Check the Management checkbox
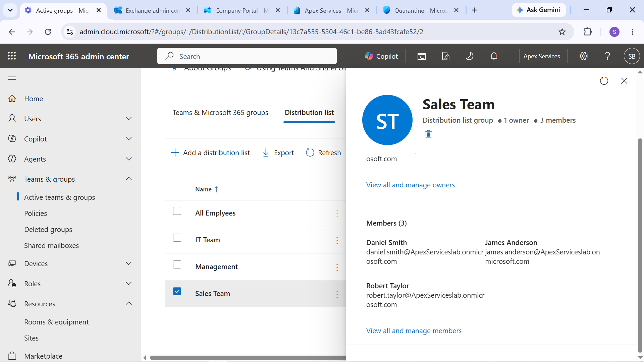 pos(177,264)
